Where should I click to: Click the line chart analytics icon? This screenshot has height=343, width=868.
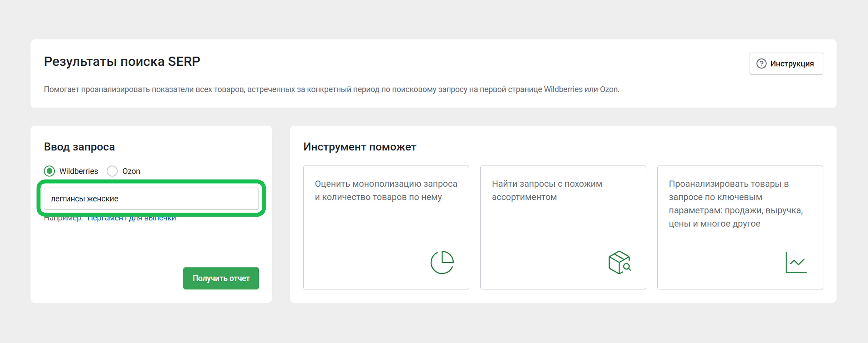(796, 262)
